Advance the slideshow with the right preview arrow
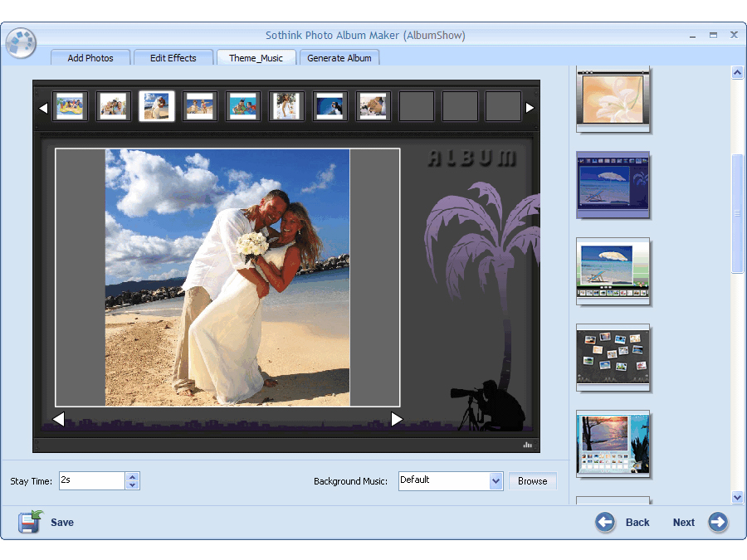Image resolution: width=747 pixels, height=560 pixels. 397,420
